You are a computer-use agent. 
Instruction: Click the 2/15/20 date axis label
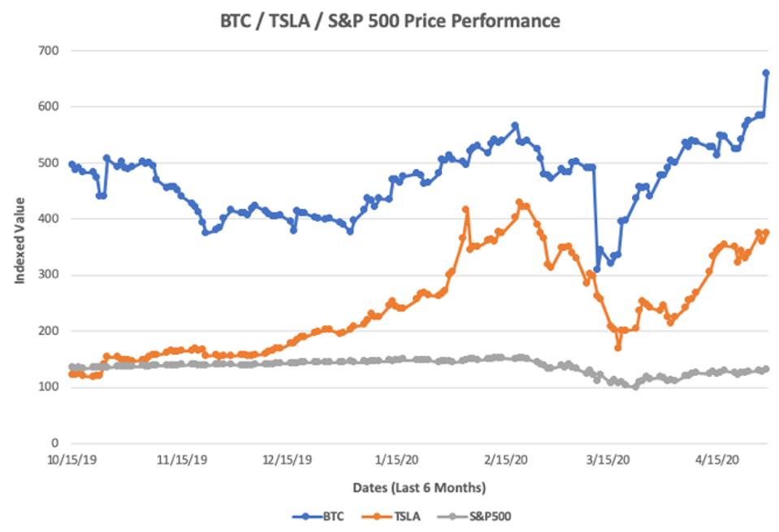[505, 459]
